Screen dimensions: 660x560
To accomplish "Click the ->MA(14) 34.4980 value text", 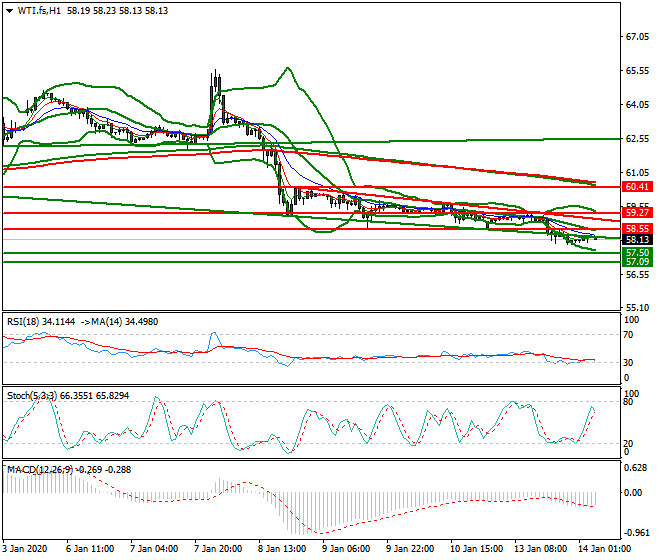I will [119, 322].
